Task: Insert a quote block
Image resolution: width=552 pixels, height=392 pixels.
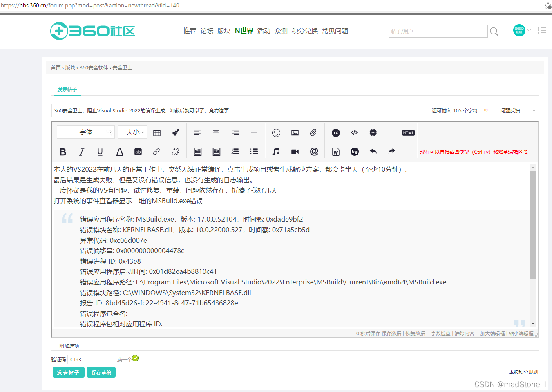Action: pyautogui.click(x=336, y=132)
